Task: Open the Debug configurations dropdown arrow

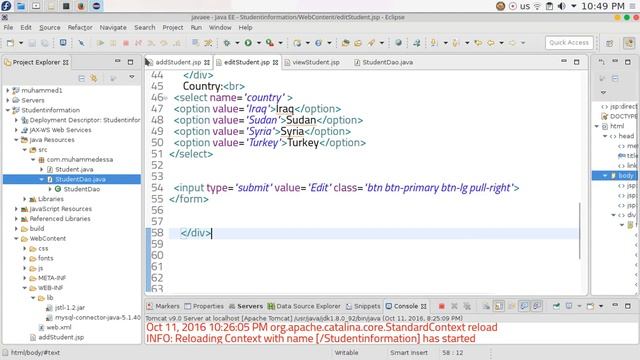Action: click(237, 43)
